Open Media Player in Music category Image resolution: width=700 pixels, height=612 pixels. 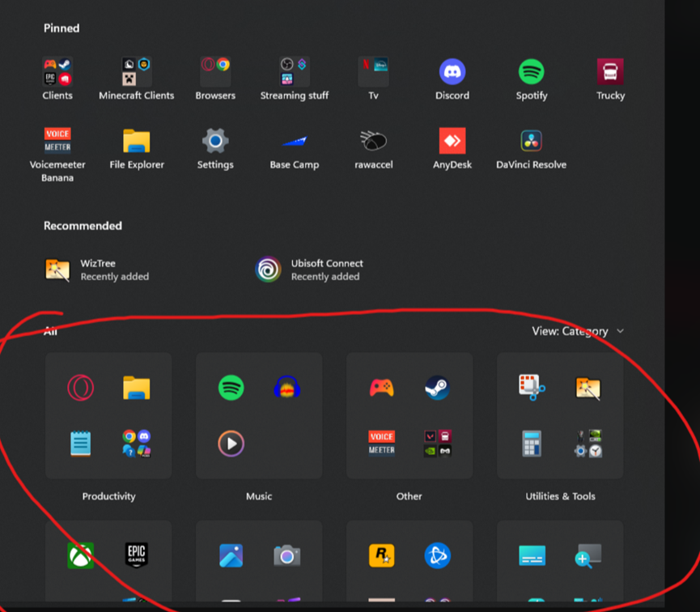click(231, 443)
